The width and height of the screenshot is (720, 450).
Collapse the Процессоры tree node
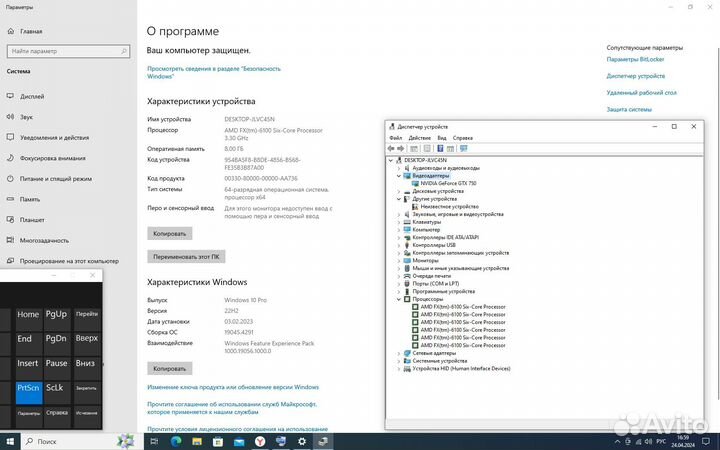pyautogui.click(x=399, y=299)
